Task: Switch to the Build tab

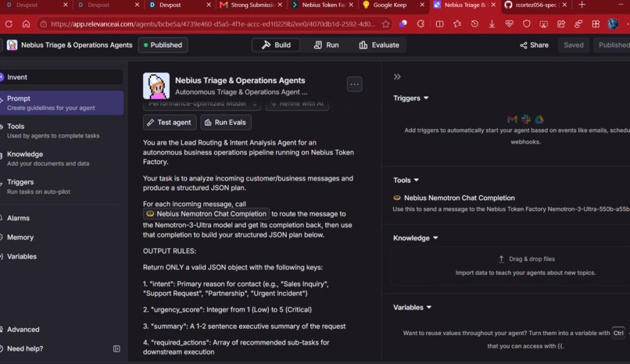Action: pyautogui.click(x=276, y=45)
